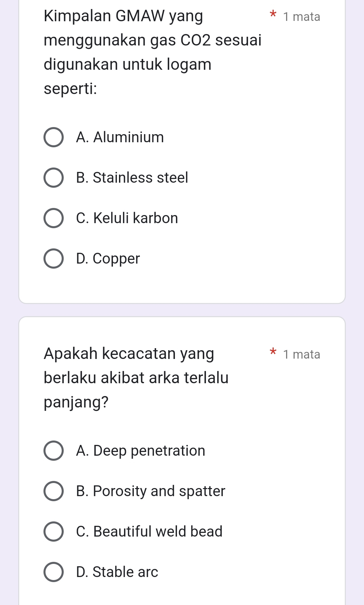Click '1 mata' on the GMAW question
Image resolution: width=364 pixels, height=605 pixels.
(x=302, y=17)
